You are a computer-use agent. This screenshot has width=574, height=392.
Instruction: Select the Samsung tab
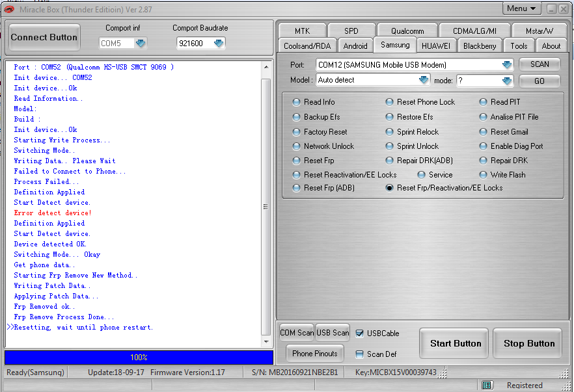pyautogui.click(x=395, y=45)
